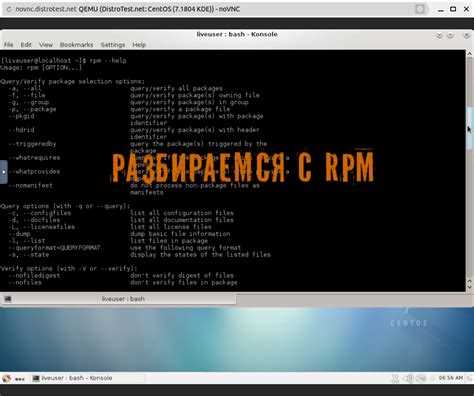The height and width of the screenshot is (396, 474).
Task: Click "list all configuration files" description
Action: 182,213
